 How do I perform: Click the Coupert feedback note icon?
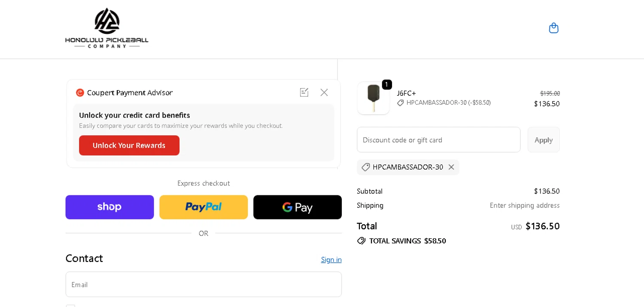click(304, 92)
